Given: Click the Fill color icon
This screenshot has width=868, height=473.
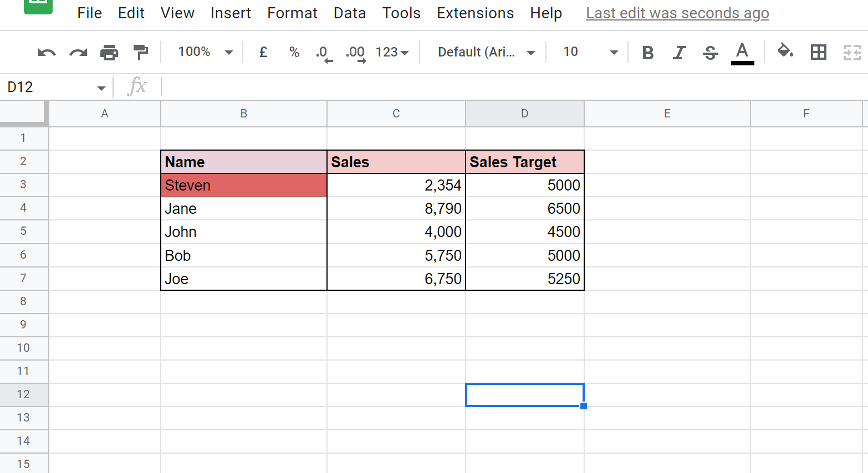Looking at the screenshot, I should pyautogui.click(x=785, y=52).
